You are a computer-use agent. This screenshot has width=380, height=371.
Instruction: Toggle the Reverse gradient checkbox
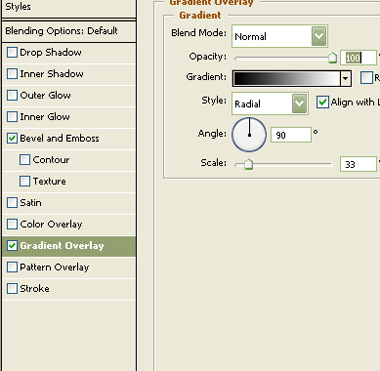click(366, 78)
